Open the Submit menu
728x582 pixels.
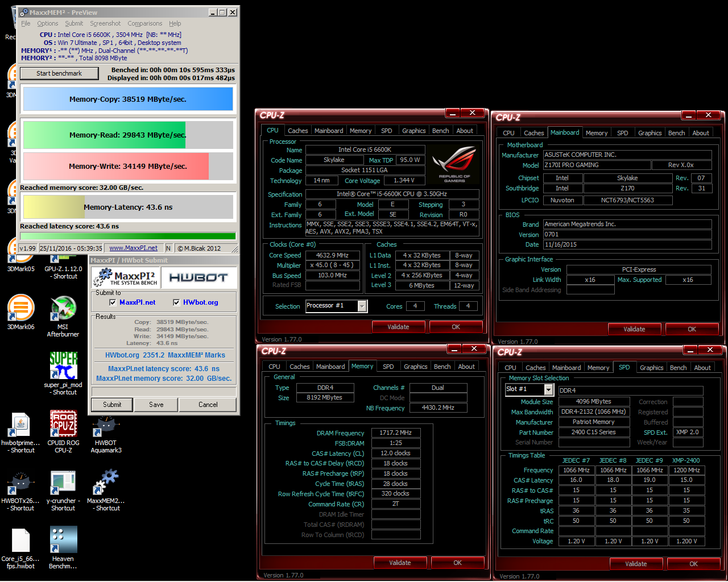click(74, 23)
